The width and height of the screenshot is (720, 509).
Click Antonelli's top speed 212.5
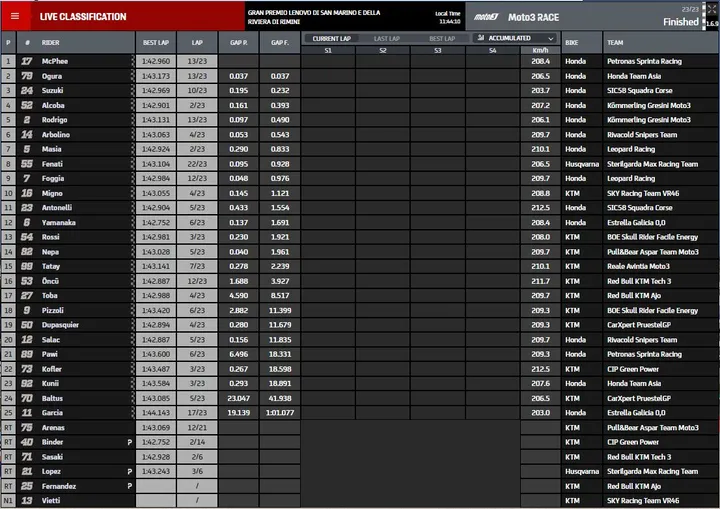coord(540,208)
